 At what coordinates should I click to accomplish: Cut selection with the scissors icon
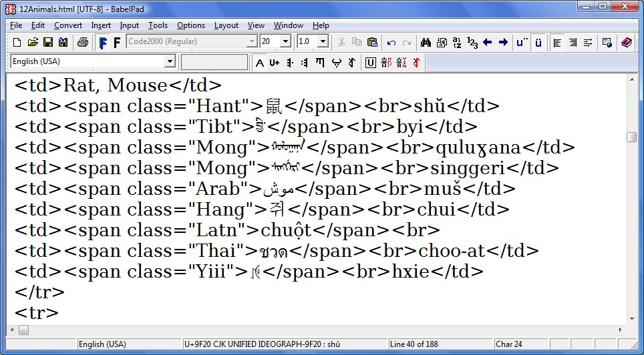tap(341, 42)
